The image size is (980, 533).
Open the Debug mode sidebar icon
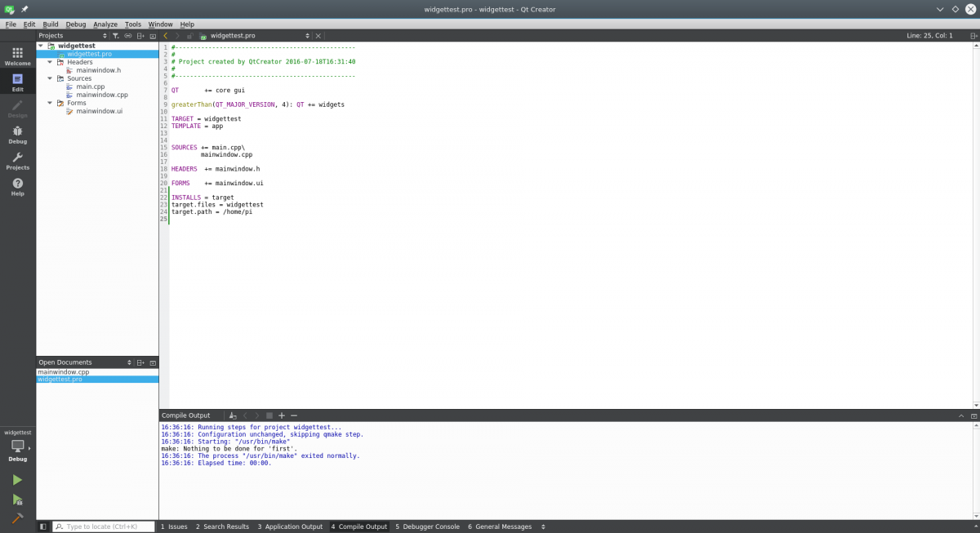click(17, 135)
